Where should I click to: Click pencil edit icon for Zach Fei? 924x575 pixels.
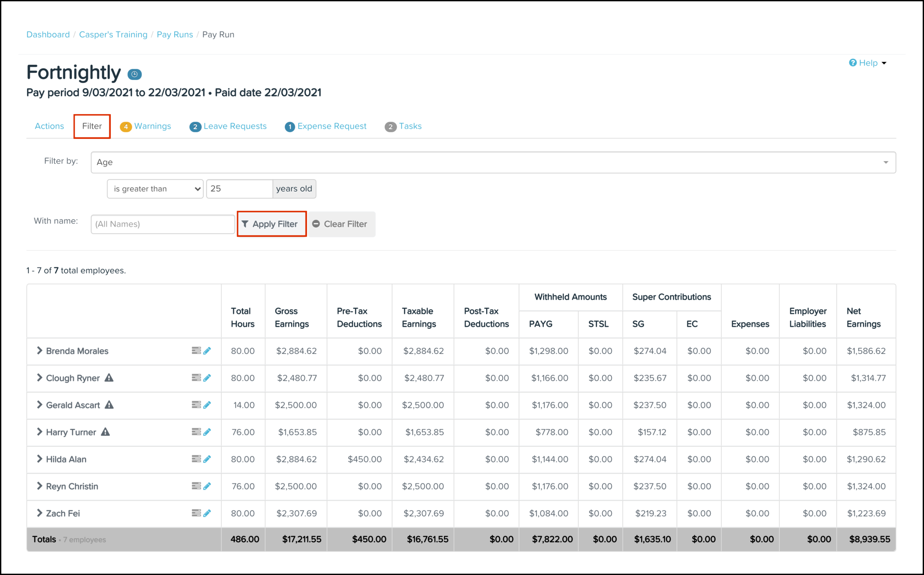[207, 513]
